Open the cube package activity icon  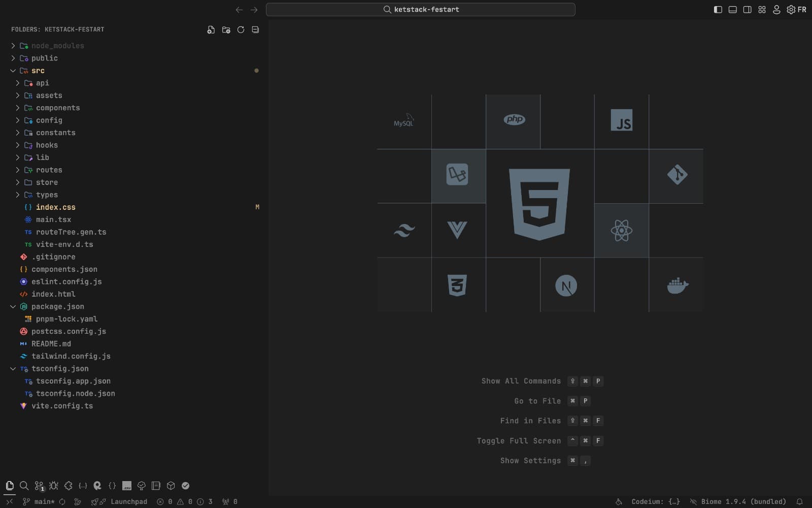tap(171, 486)
